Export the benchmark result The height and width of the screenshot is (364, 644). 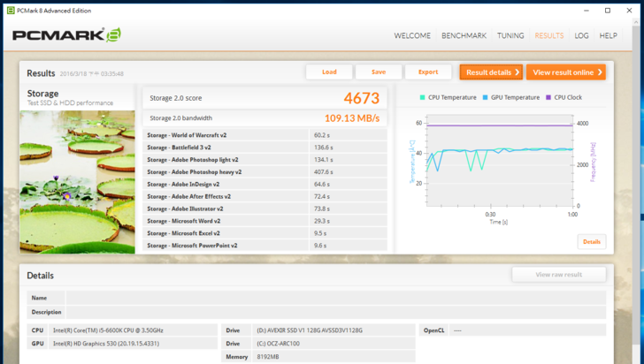coord(428,72)
